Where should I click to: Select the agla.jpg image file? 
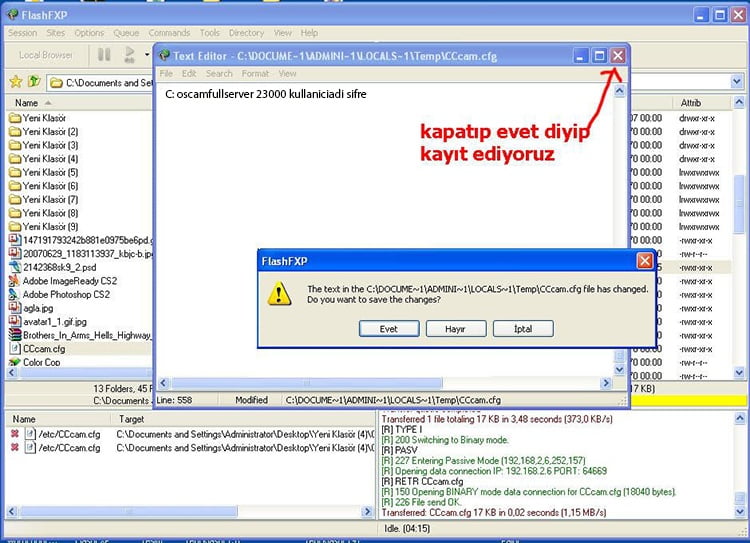[39, 308]
